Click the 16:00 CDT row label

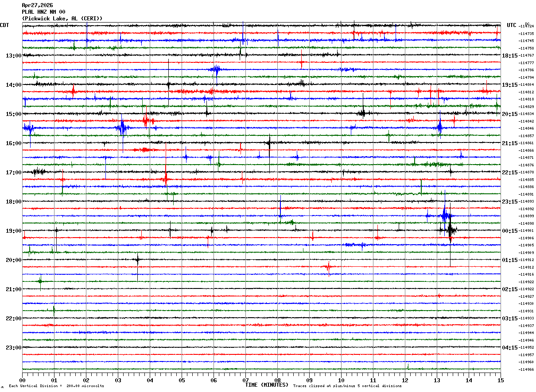click(x=13, y=143)
